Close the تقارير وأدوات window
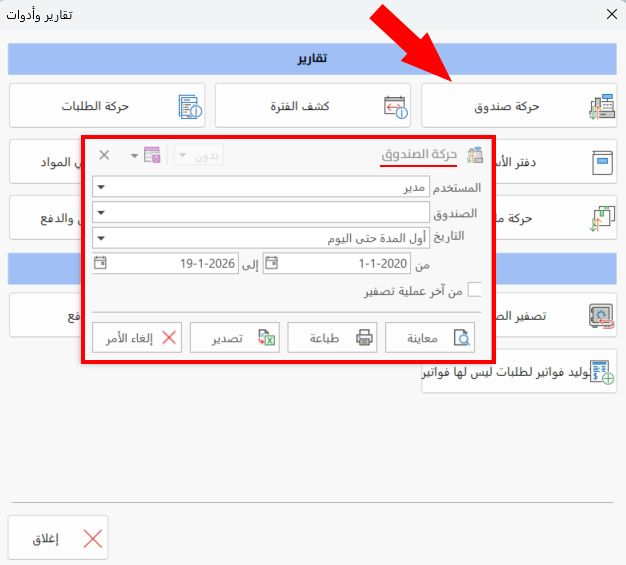 (x=612, y=14)
